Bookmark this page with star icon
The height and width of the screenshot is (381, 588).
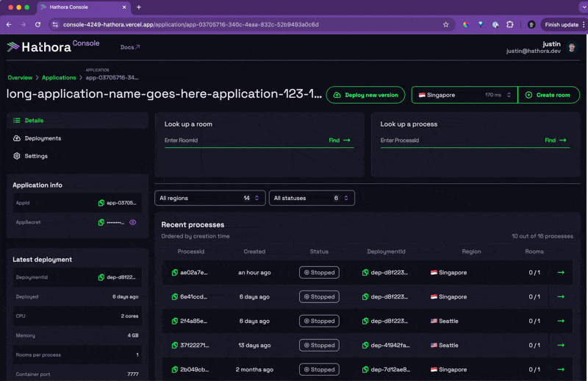445,25
